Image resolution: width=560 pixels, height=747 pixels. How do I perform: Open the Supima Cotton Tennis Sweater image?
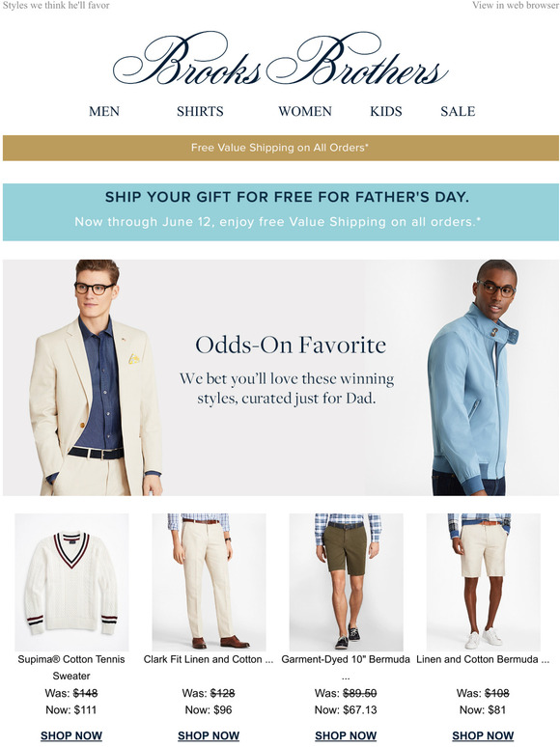tap(71, 582)
